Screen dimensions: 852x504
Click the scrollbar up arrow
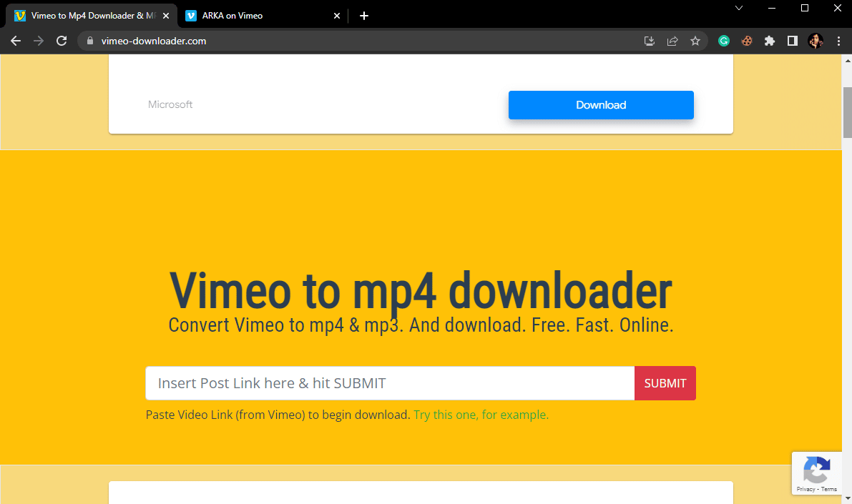(847, 60)
